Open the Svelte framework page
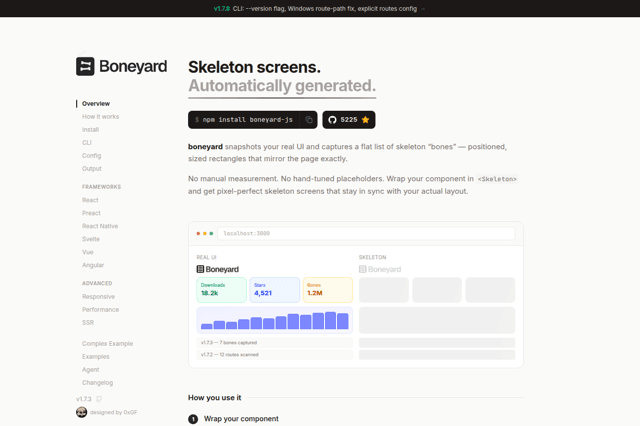The height and width of the screenshot is (426, 640). click(91, 239)
